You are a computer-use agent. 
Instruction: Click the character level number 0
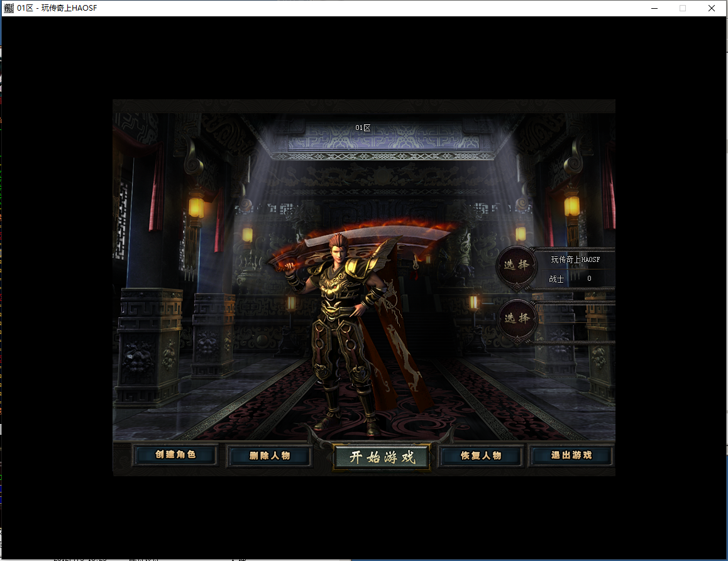(x=589, y=279)
